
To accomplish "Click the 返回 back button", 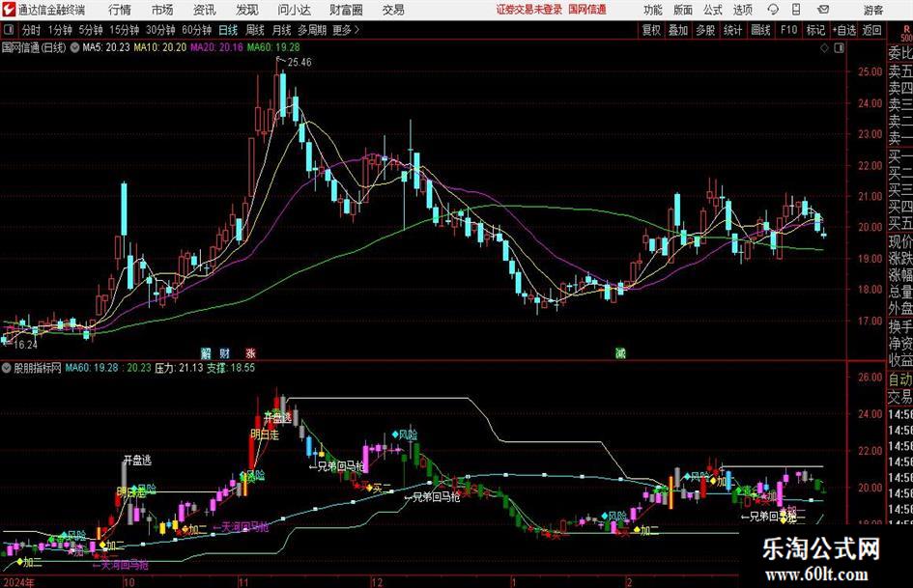I will [x=871, y=30].
